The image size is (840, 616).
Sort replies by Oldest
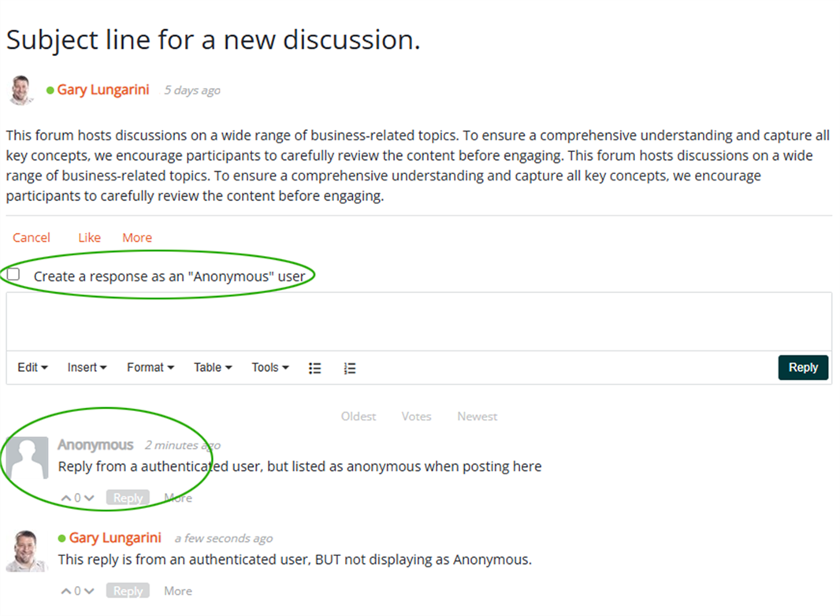(359, 416)
